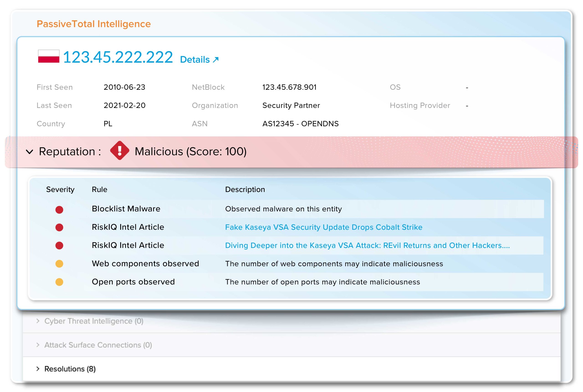The width and height of the screenshot is (583, 392).
Task: Select the Web components observed rule
Action: pyautogui.click(x=145, y=264)
